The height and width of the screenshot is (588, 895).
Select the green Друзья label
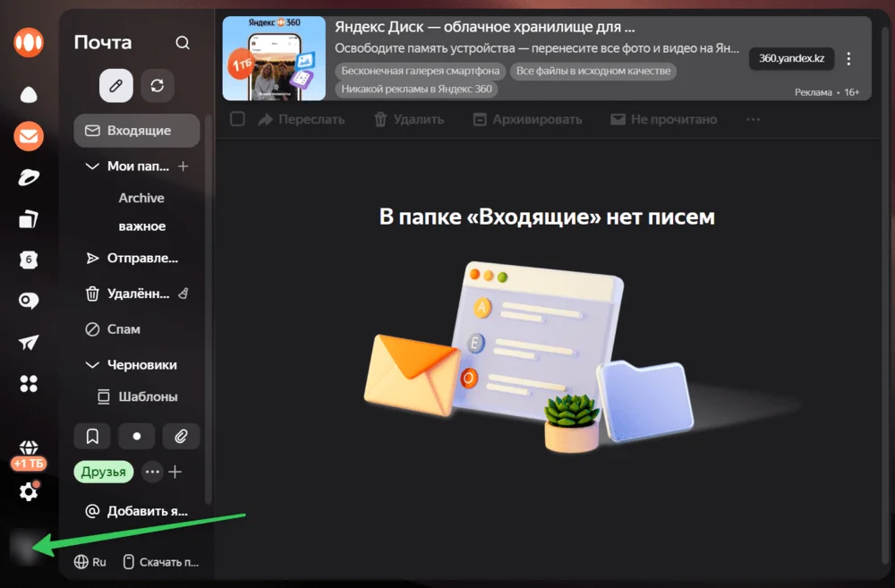coord(103,473)
